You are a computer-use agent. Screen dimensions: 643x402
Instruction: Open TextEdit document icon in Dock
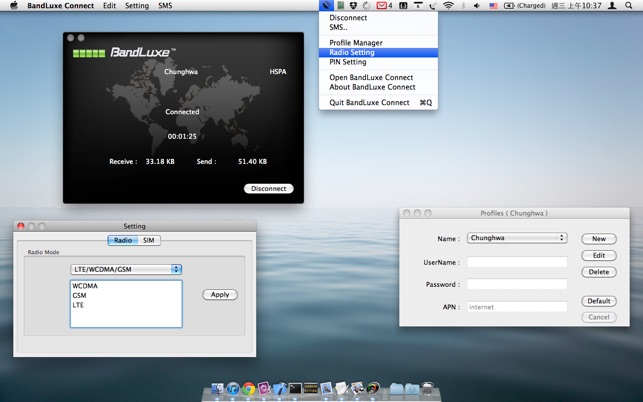coord(342,388)
